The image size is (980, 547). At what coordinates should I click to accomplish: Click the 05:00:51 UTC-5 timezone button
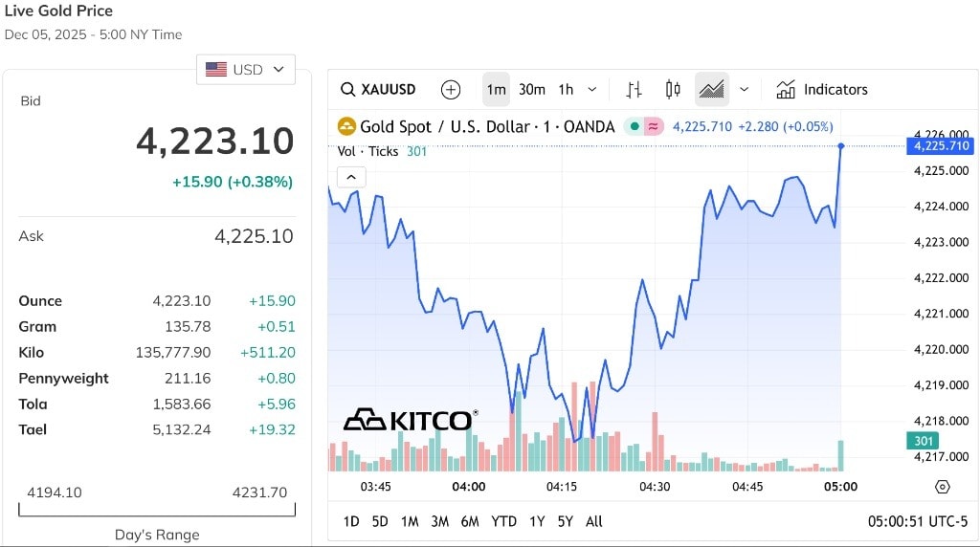pos(917,521)
